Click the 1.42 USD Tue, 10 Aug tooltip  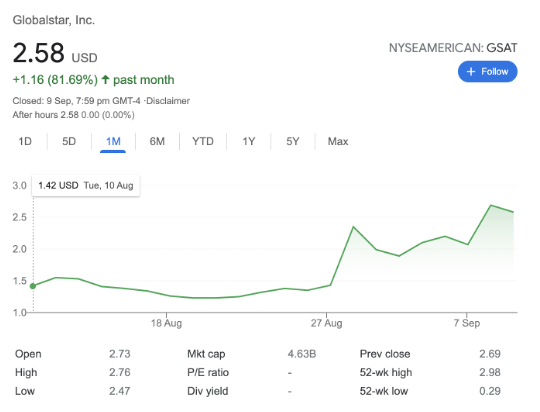[x=86, y=186]
